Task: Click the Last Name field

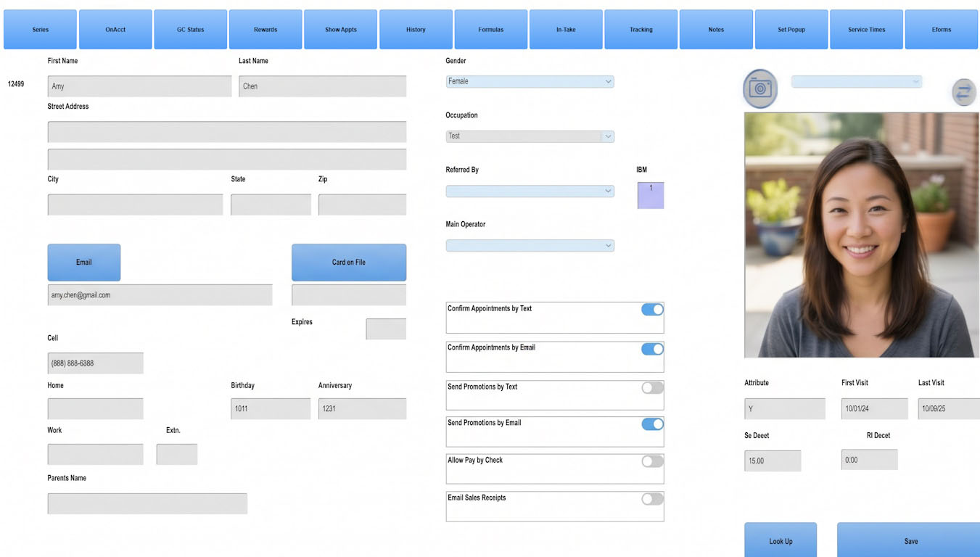Action: (x=323, y=86)
